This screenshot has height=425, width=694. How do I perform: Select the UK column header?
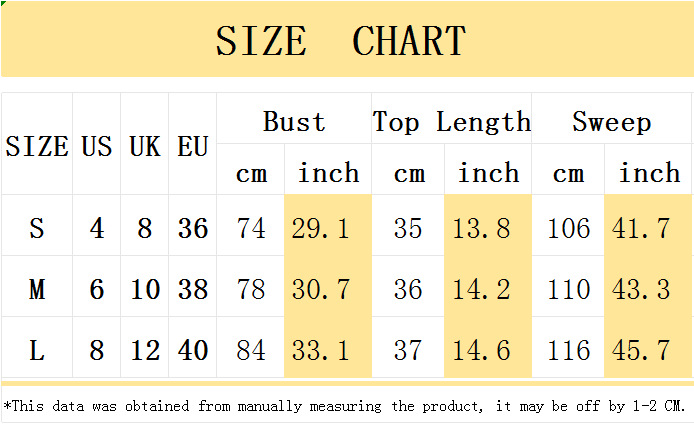pyautogui.click(x=145, y=147)
